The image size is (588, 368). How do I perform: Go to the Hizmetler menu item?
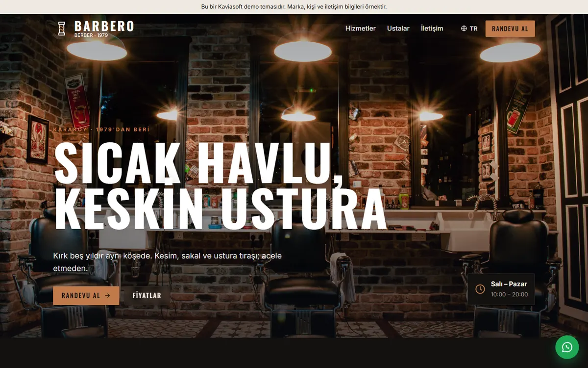[361, 28]
